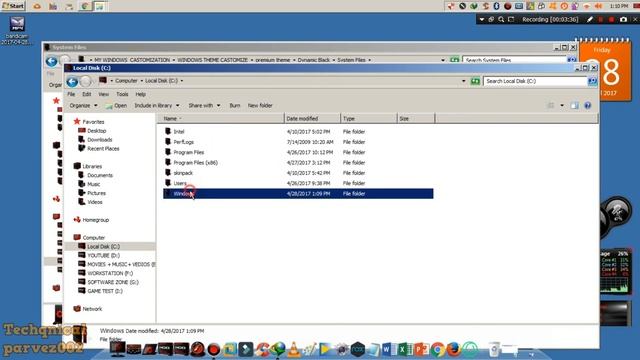Image resolution: width=640 pixels, height=360 pixels.
Task: Sort by the Date modified column header
Action: 312,119
